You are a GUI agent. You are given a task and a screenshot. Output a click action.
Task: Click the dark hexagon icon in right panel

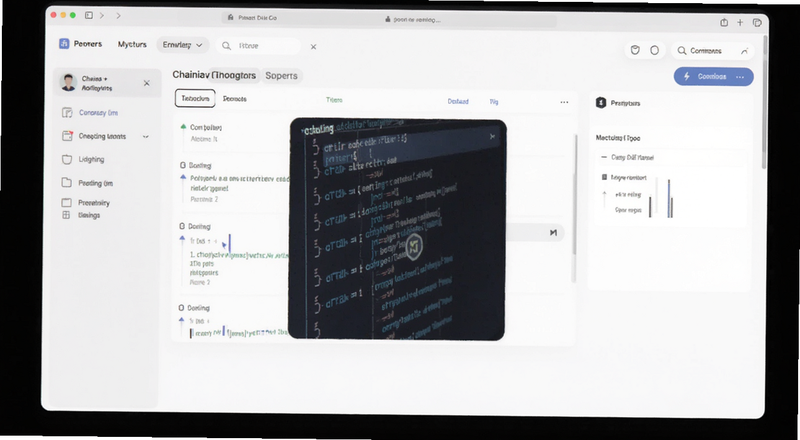[x=601, y=103]
